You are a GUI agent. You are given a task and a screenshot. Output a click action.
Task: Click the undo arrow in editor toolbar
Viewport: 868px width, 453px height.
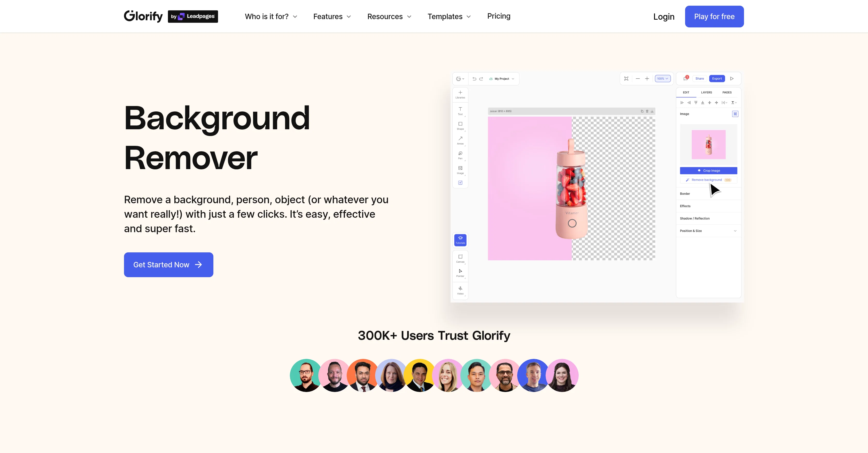click(x=474, y=79)
